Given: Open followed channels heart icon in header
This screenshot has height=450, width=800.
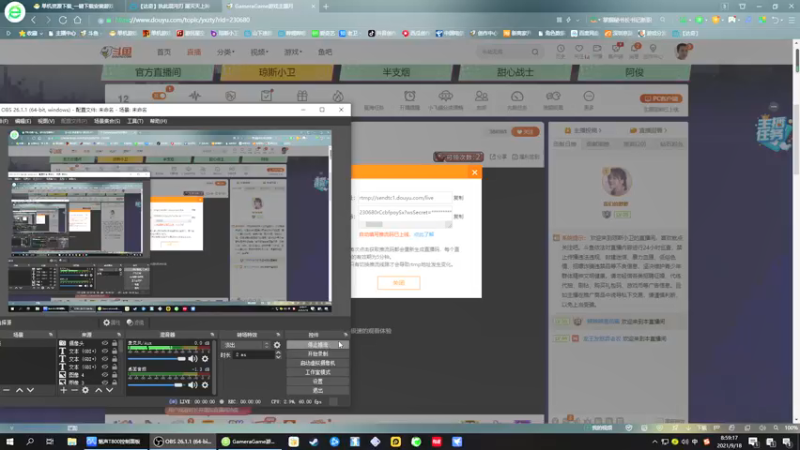Looking at the screenshot, I should click(x=579, y=49).
